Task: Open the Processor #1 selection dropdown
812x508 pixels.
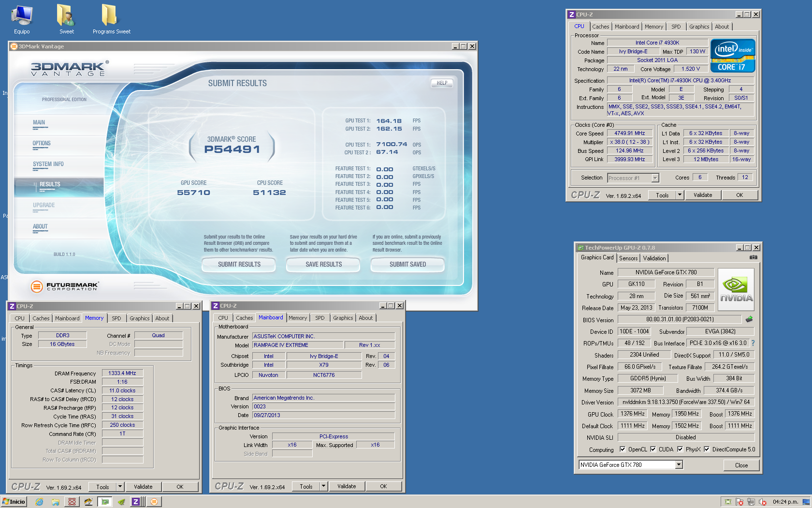Action: point(655,178)
